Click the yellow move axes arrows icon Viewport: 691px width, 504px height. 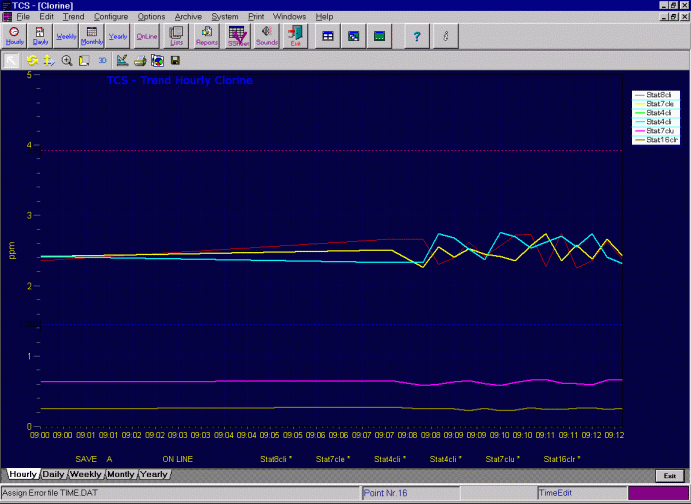[49, 60]
